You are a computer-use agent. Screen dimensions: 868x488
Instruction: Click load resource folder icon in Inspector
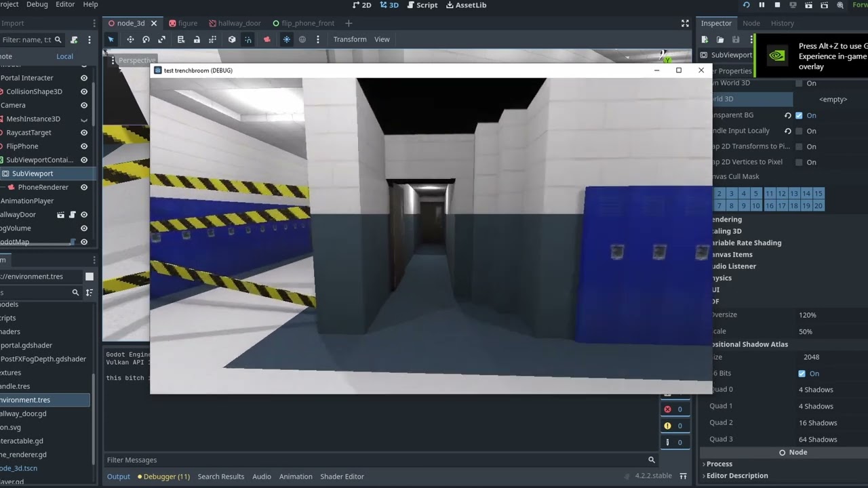(x=720, y=40)
